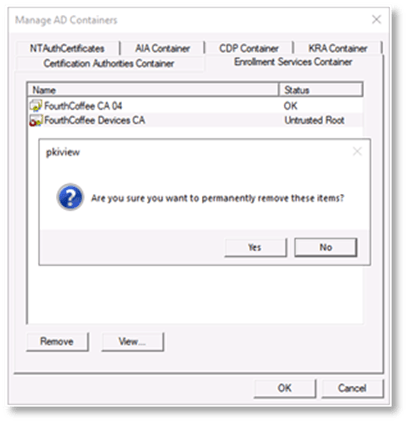Open the Certification Authorities Container tab

[x=109, y=63]
